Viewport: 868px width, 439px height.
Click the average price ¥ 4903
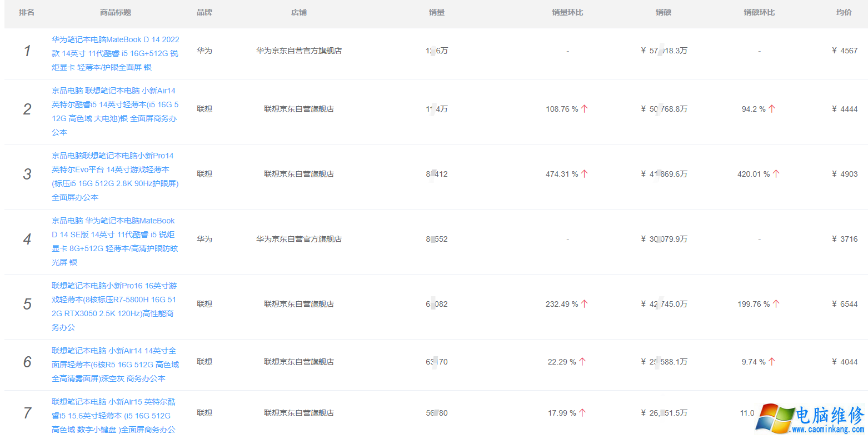pos(845,174)
